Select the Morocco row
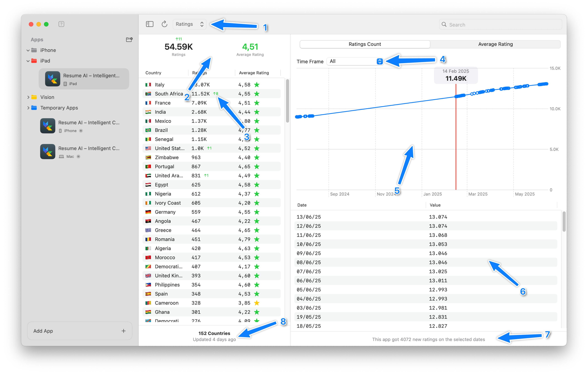Viewport: 588px width, 374px height. coord(212,257)
